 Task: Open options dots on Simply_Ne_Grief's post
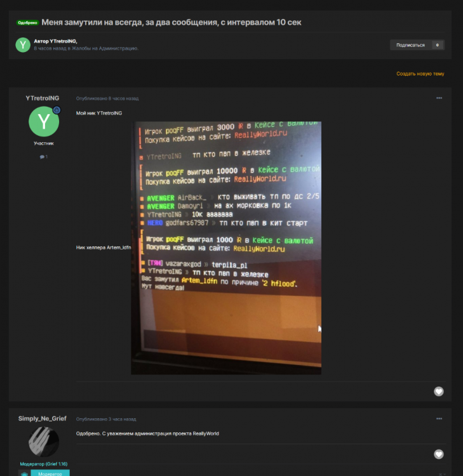click(x=439, y=419)
